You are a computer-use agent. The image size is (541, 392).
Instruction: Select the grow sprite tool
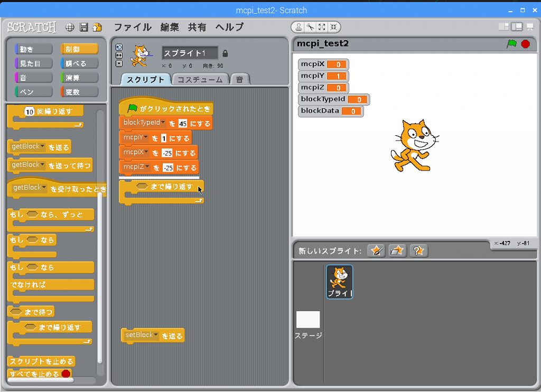click(x=322, y=27)
